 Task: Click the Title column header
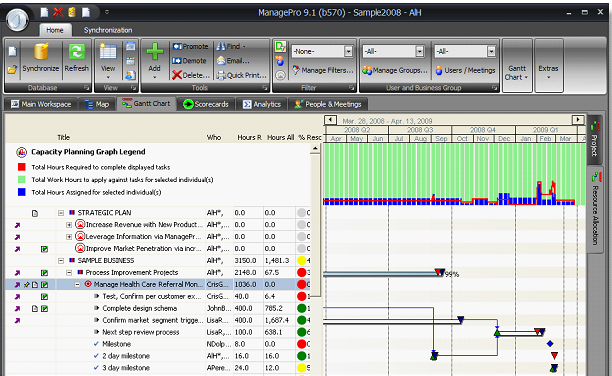pos(63,137)
